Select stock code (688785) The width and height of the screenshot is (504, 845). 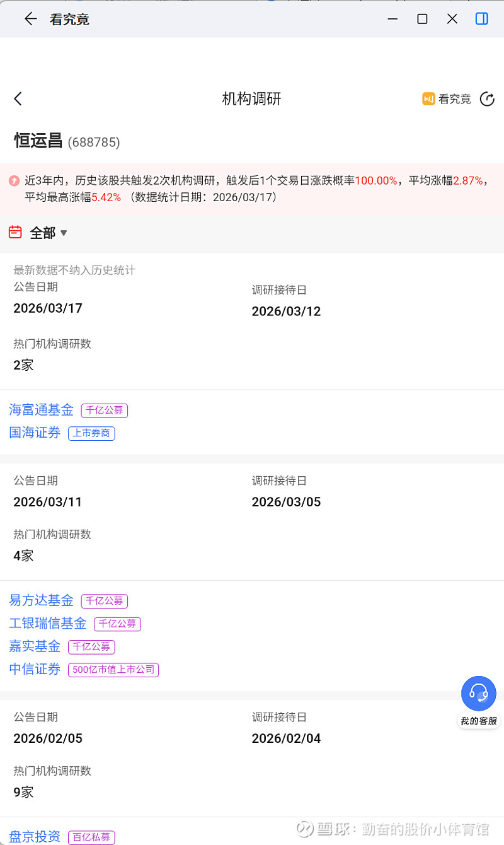point(94,142)
